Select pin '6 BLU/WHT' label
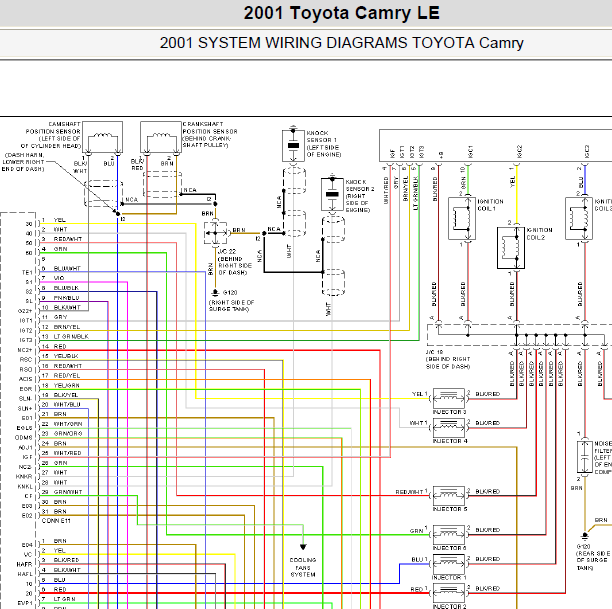Image resolution: width=612 pixels, height=609 pixels. pyautogui.click(x=61, y=268)
